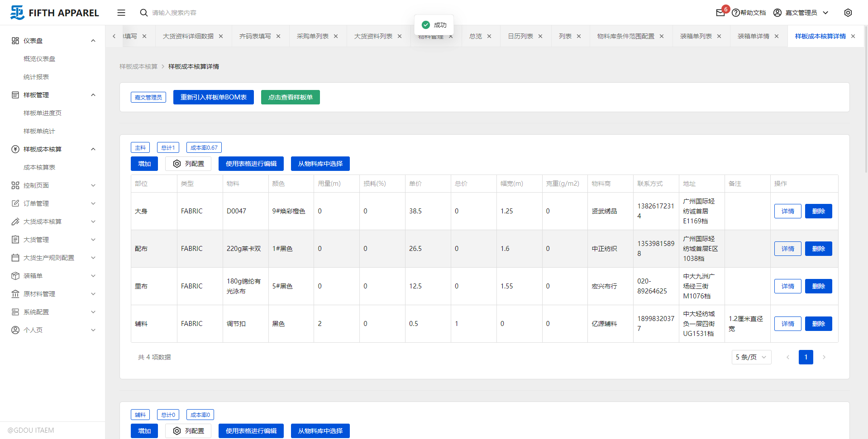This screenshot has width=868, height=439.
Task: Select page 1 in pagination
Action: tap(806, 357)
